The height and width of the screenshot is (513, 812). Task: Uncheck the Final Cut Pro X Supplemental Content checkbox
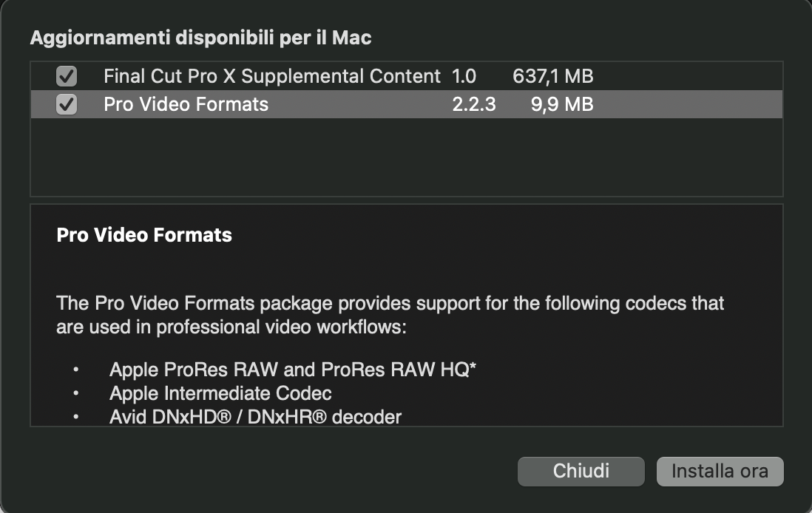tap(67, 76)
